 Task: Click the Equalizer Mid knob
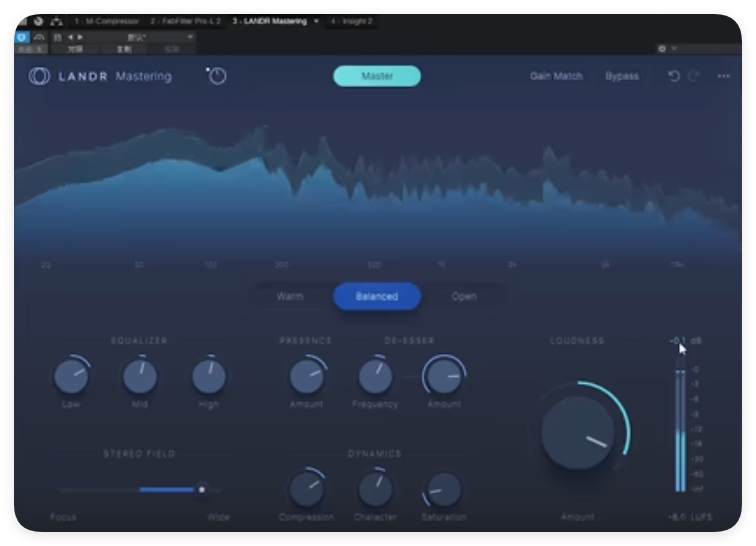click(x=140, y=376)
